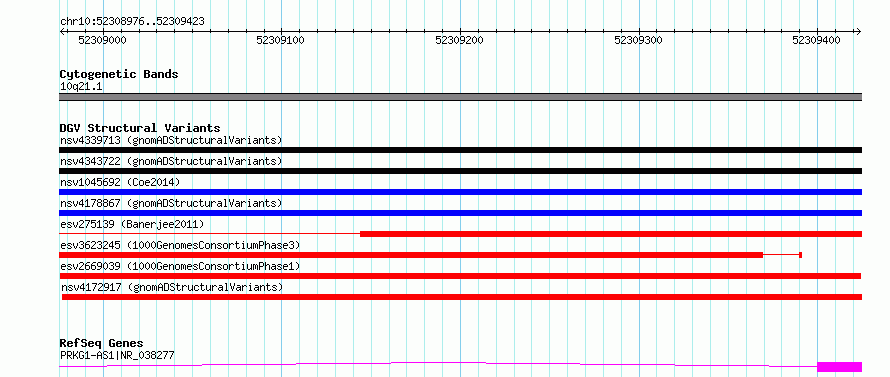The height and width of the screenshot is (377, 890).
Task: Click the red bar under esv2669039
Action: tap(460, 276)
